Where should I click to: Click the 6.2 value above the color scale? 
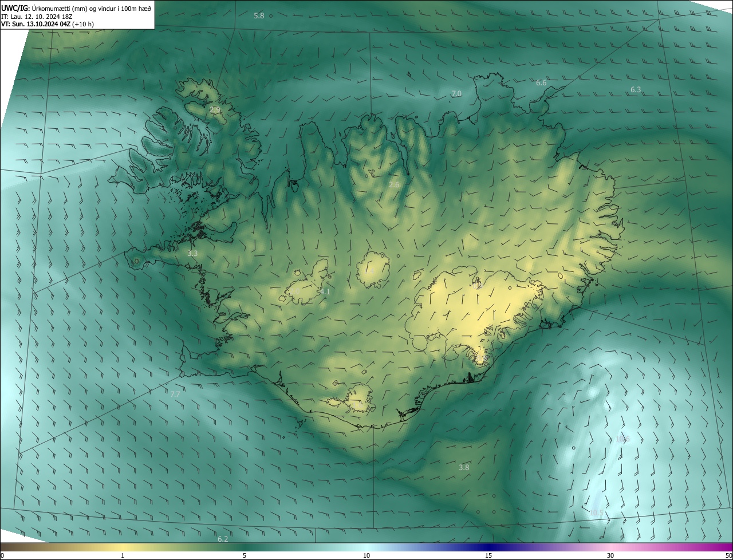pos(223,539)
